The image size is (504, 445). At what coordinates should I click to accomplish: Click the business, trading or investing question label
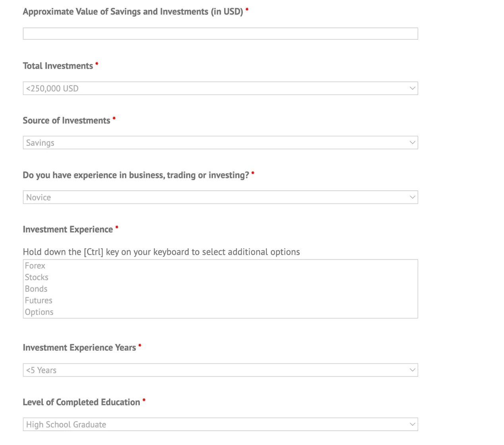click(x=136, y=175)
